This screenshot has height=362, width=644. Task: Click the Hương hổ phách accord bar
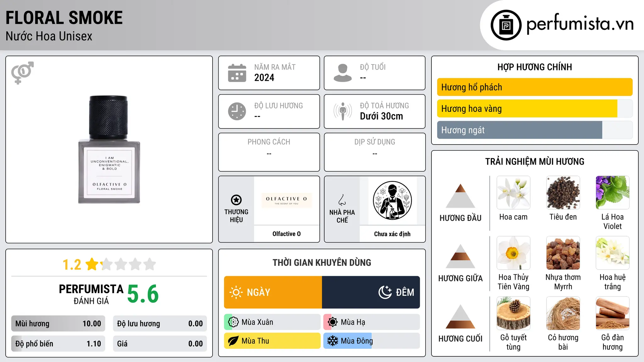pos(535,87)
